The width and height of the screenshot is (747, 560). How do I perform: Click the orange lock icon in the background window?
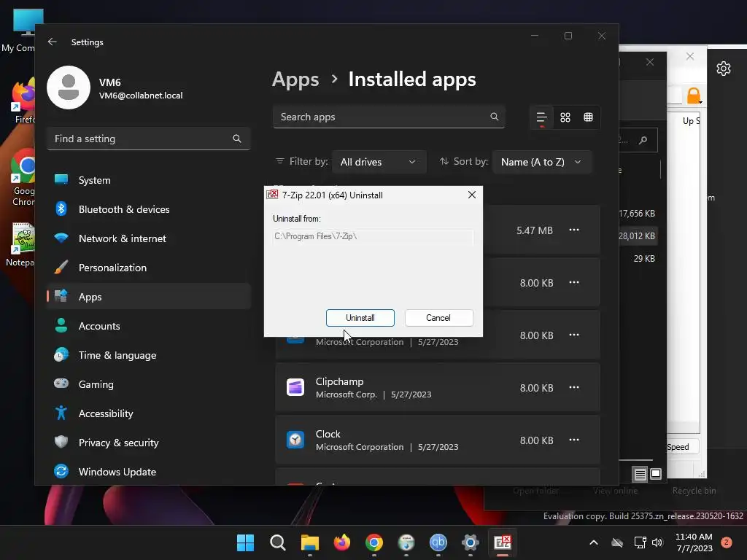point(694,96)
